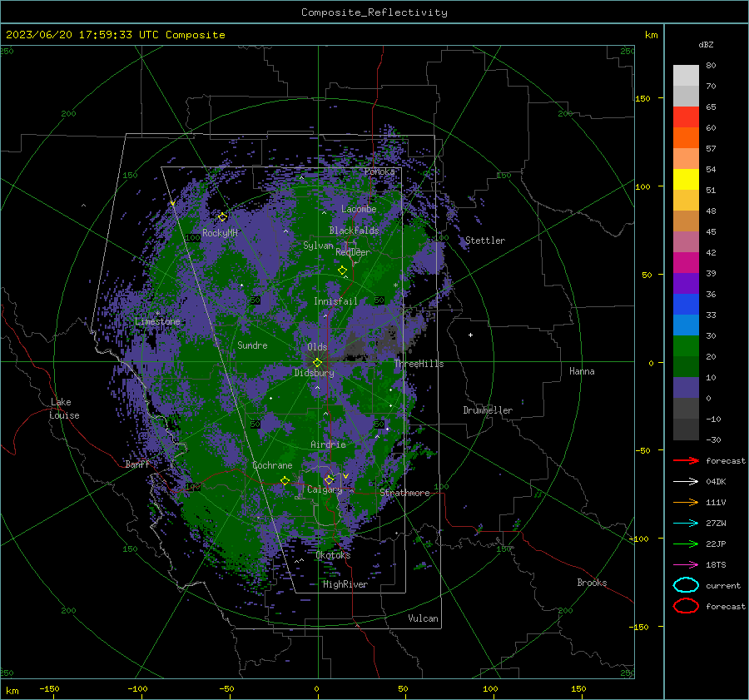
Task: Click the yellow diamond marker beside RockyMH
Action: pyautogui.click(x=222, y=217)
